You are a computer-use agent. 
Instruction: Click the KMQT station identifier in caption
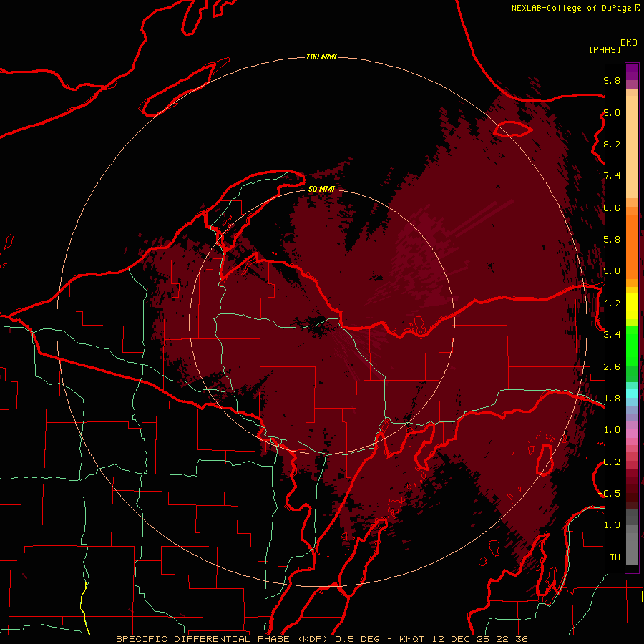414,639
